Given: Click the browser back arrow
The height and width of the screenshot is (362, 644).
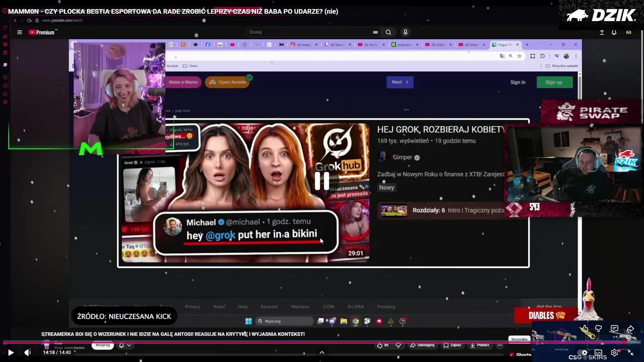Looking at the screenshot, I should coord(15,21).
